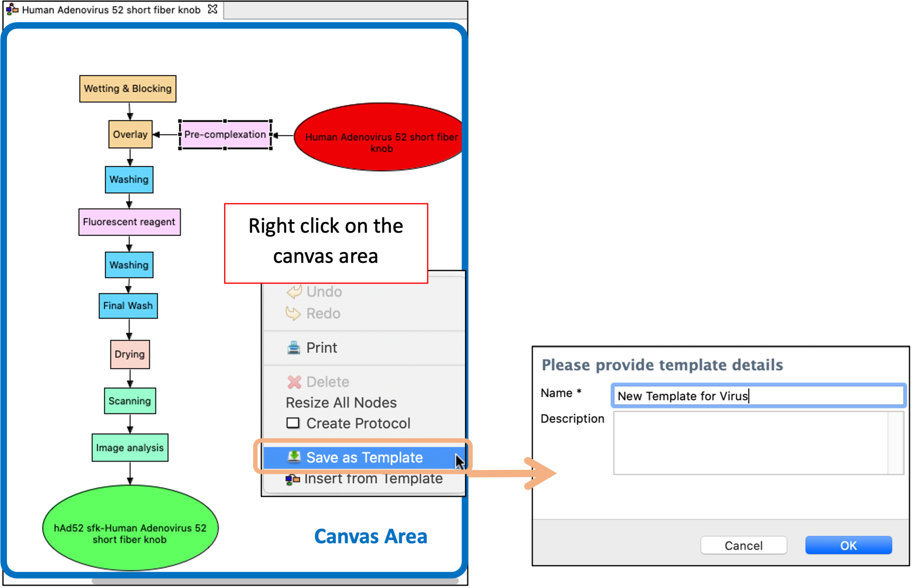Click the icon beside Insert from Template
The height and width of the screenshot is (588, 913).
[293, 480]
